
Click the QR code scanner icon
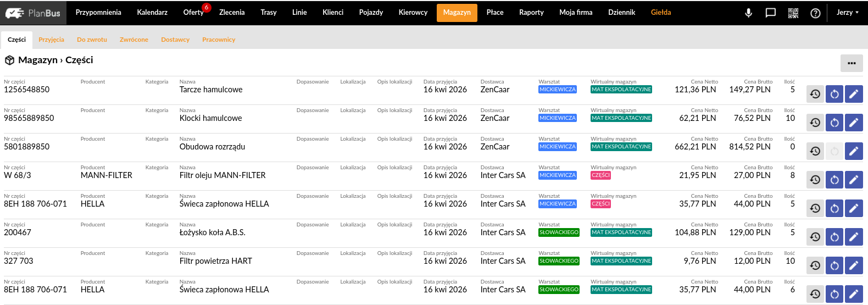coord(793,13)
